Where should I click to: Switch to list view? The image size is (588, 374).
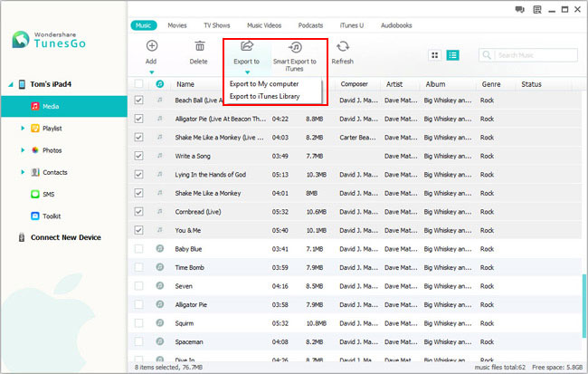(x=452, y=55)
